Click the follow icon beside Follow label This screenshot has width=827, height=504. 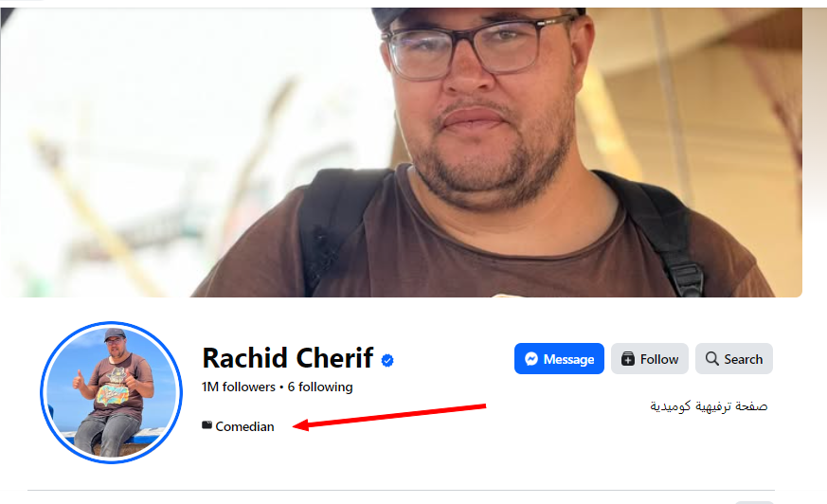tap(628, 359)
